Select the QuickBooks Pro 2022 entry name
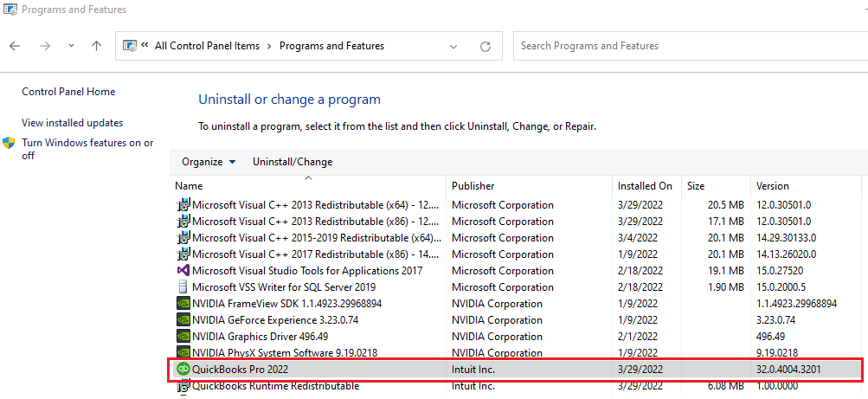Image resolution: width=868 pixels, height=399 pixels. point(240,369)
